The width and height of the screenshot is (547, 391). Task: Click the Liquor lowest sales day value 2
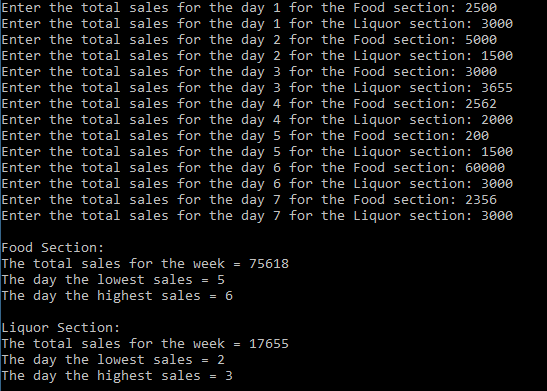(221, 360)
